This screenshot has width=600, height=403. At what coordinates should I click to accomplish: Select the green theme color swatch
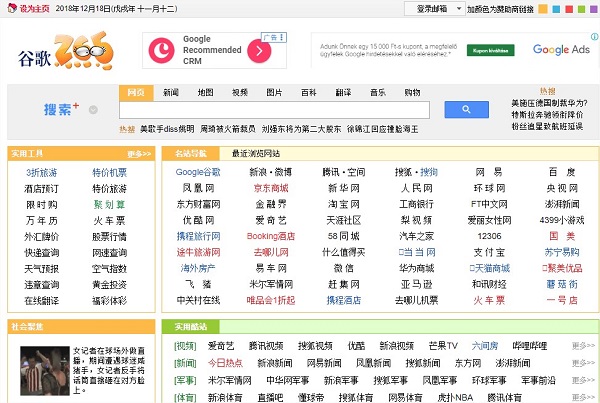[x=582, y=8]
